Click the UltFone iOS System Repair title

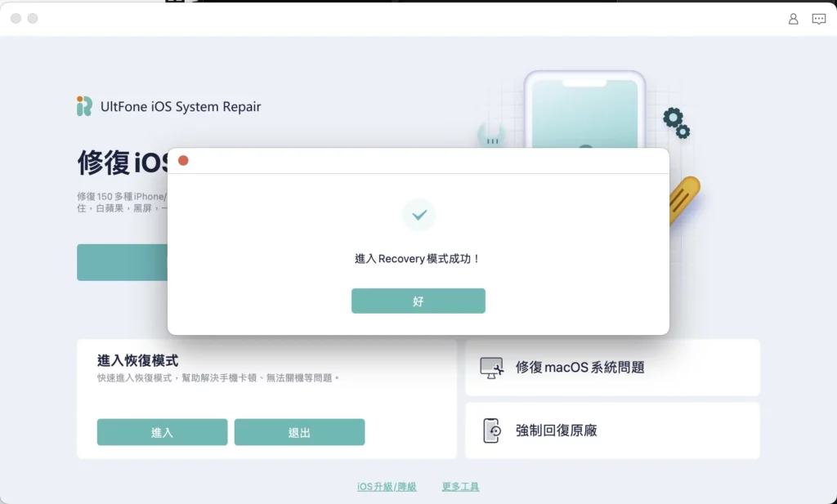pyautogui.click(x=181, y=107)
